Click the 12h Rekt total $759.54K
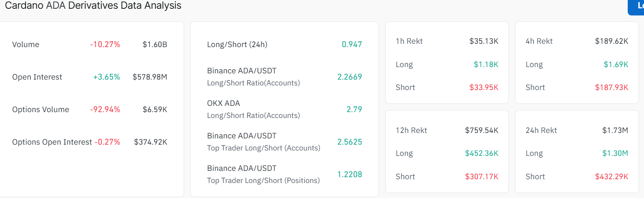This screenshot has width=644, height=198. [482, 130]
